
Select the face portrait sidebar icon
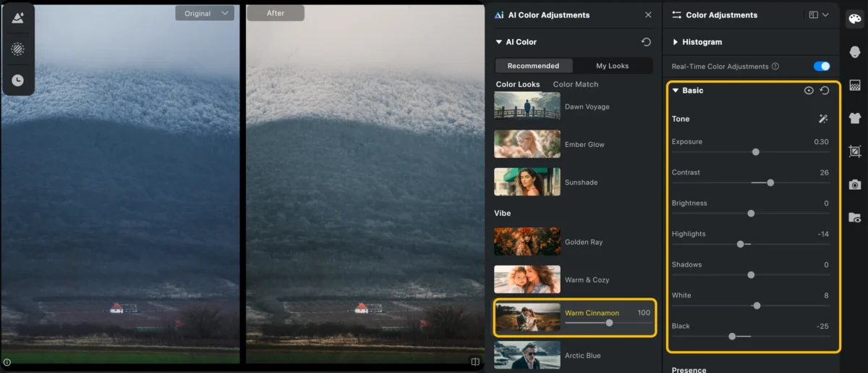(x=855, y=52)
